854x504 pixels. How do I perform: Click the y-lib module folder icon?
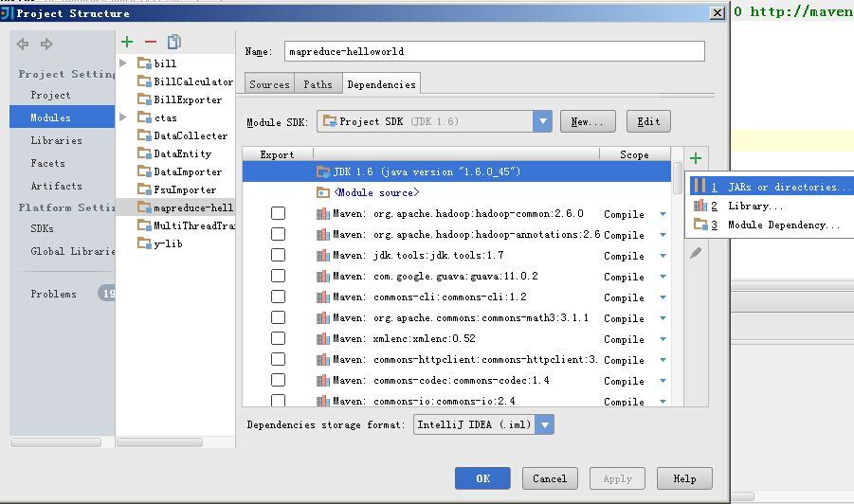pos(144,243)
